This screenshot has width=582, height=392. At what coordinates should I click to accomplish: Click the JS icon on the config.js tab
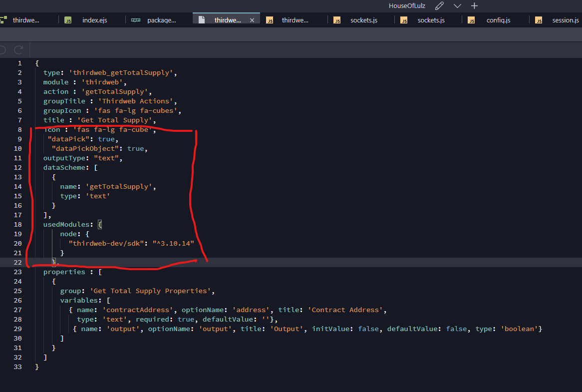tap(471, 20)
